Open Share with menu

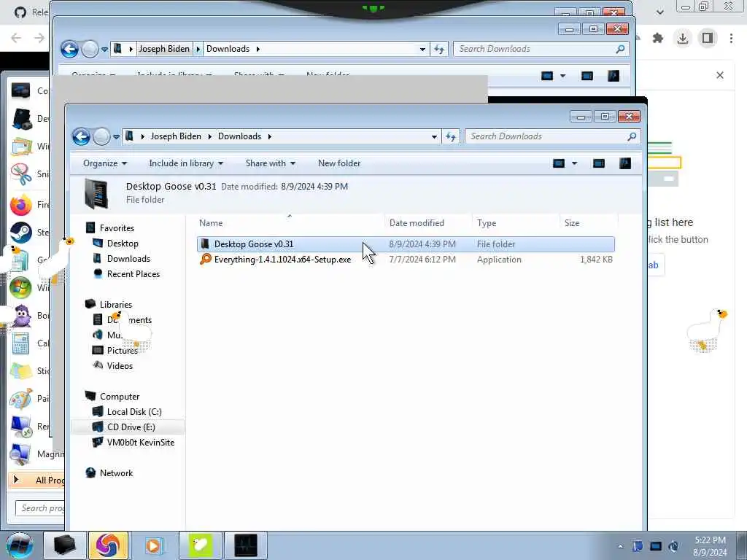[x=270, y=163]
